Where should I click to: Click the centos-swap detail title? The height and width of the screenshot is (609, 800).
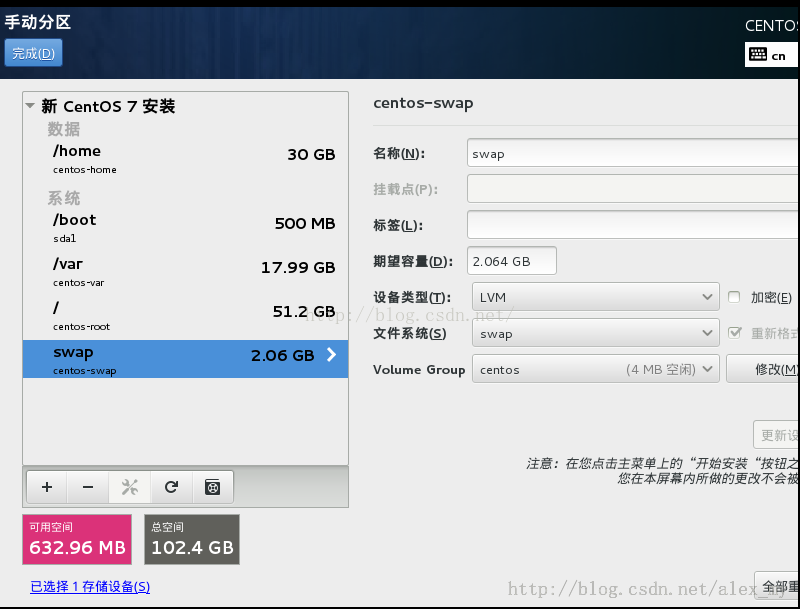pyautogui.click(x=423, y=103)
